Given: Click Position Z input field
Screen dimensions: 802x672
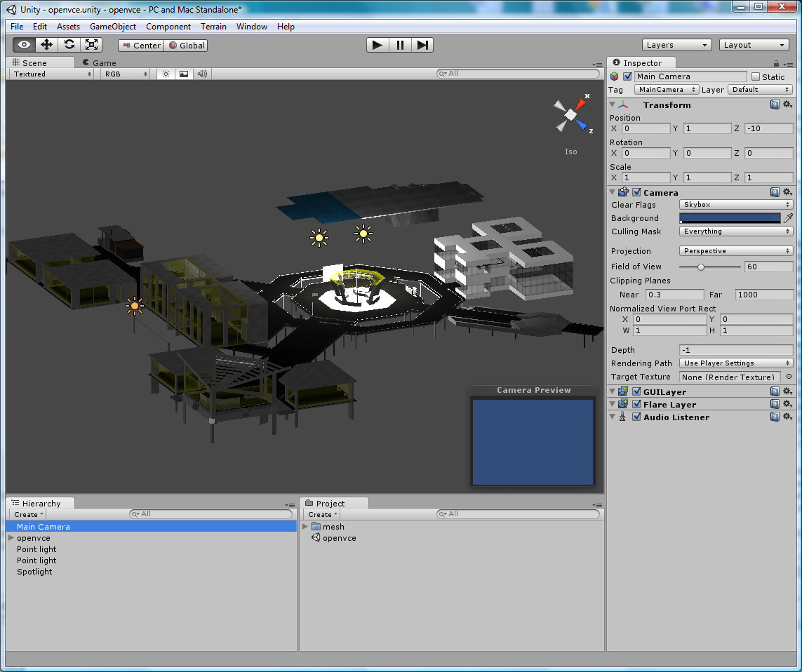Looking at the screenshot, I should pos(769,128).
